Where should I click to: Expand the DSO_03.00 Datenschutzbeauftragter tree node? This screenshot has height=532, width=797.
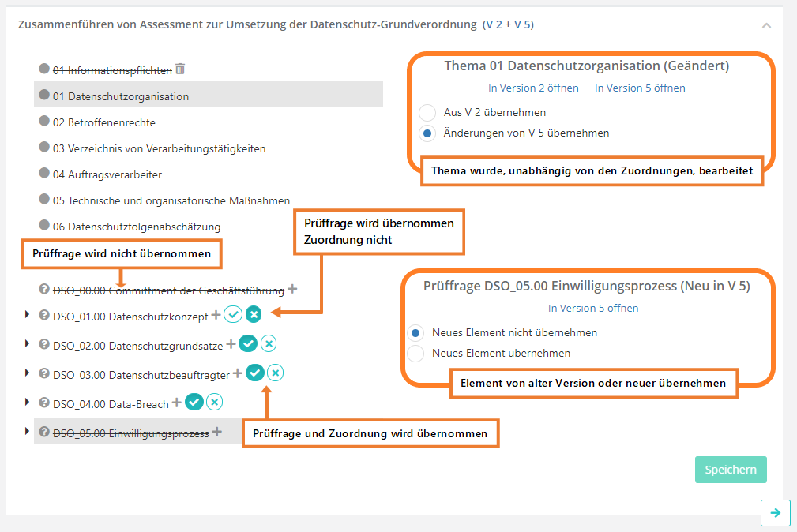pos(28,373)
